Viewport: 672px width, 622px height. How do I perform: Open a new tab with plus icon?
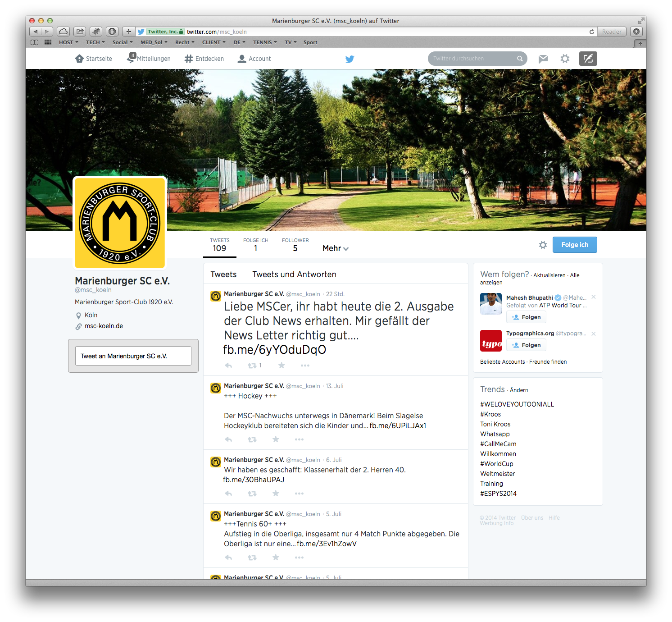(x=640, y=44)
